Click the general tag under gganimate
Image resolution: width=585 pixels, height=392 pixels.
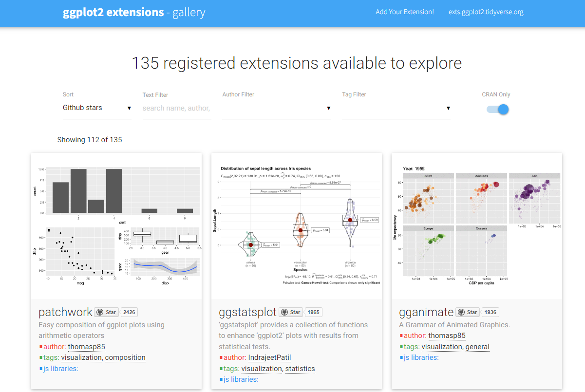tap(477, 347)
